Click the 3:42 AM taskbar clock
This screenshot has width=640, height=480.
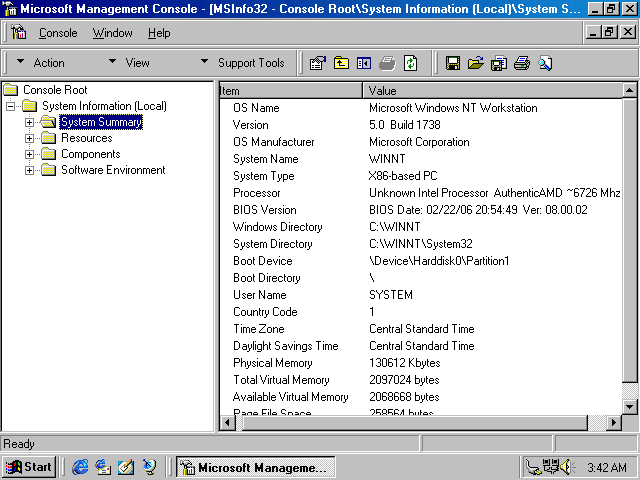click(607, 467)
